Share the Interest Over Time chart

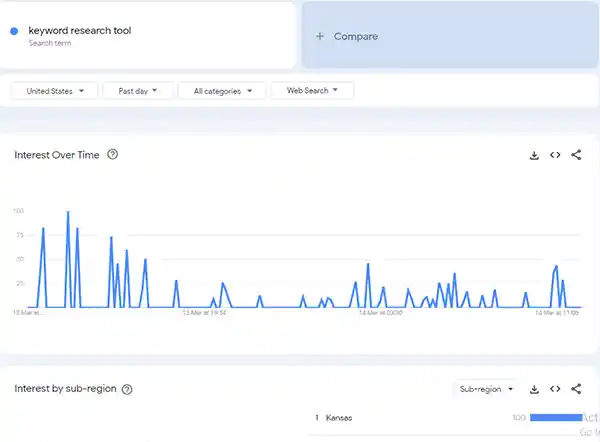(x=576, y=155)
